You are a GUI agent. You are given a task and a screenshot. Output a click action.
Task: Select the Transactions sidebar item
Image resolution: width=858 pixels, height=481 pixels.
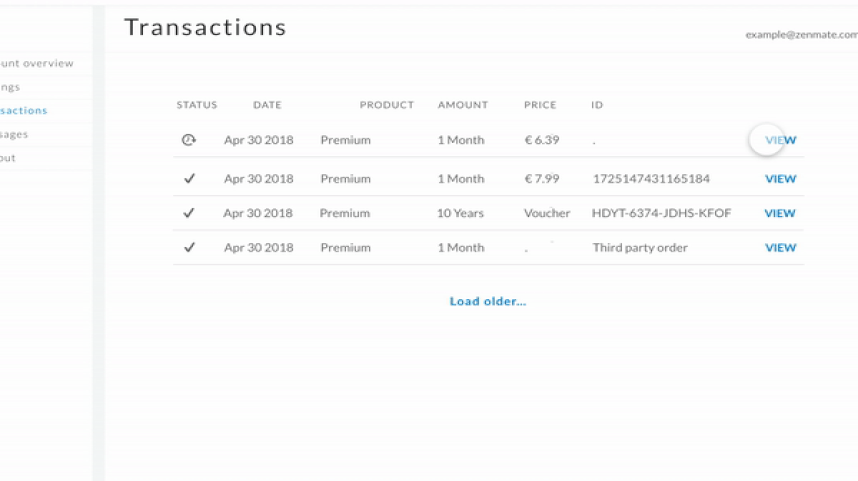point(24,111)
